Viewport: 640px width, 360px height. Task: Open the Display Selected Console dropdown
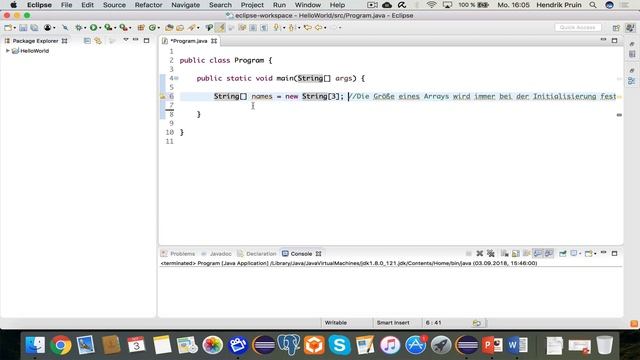(580, 253)
